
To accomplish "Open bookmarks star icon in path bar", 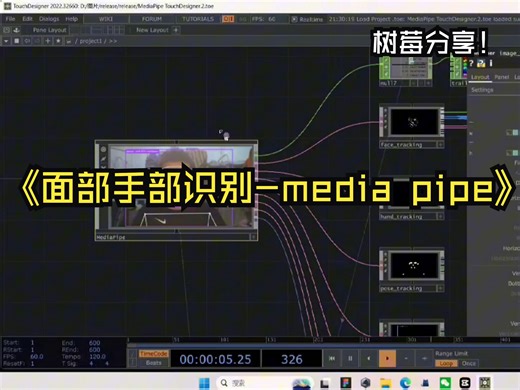I will coord(58,41).
